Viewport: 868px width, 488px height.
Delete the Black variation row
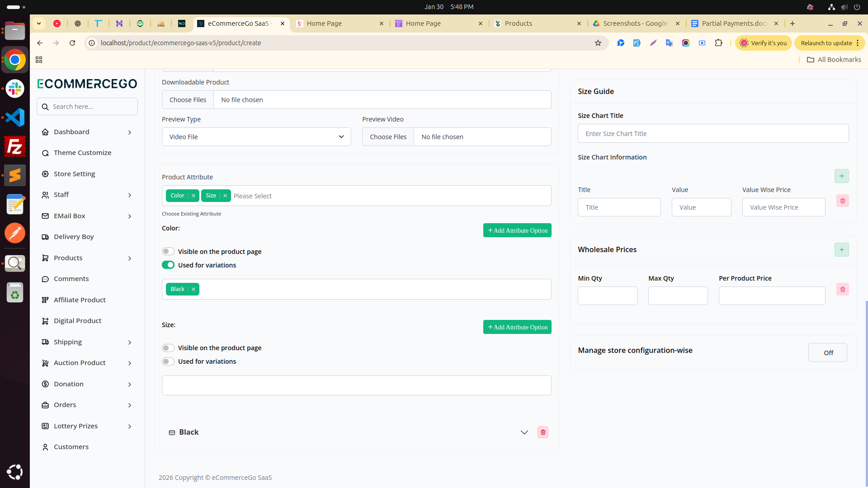543,432
